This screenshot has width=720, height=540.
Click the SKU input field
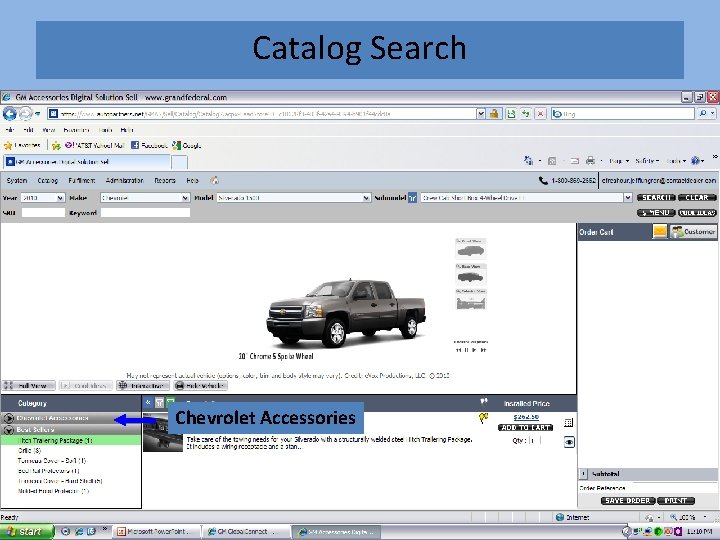click(43, 213)
